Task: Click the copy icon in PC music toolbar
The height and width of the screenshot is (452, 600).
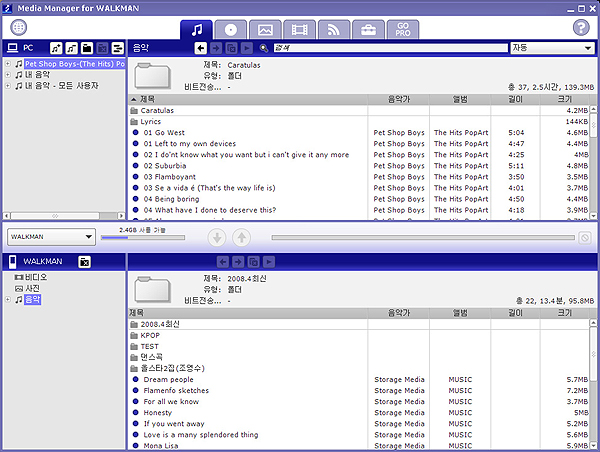Action: 231,48
